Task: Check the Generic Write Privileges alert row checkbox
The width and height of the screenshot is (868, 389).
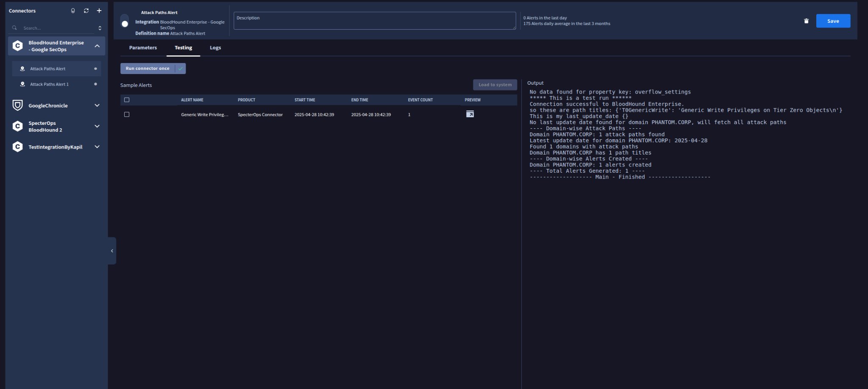Action: tap(127, 115)
